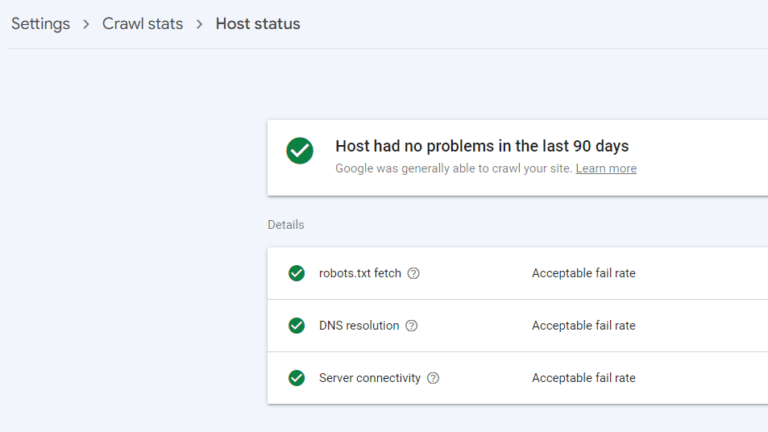The height and width of the screenshot is (432, 768).
Task: Click the 'Host had no problems' headline
Action: (x=482, y=146)
